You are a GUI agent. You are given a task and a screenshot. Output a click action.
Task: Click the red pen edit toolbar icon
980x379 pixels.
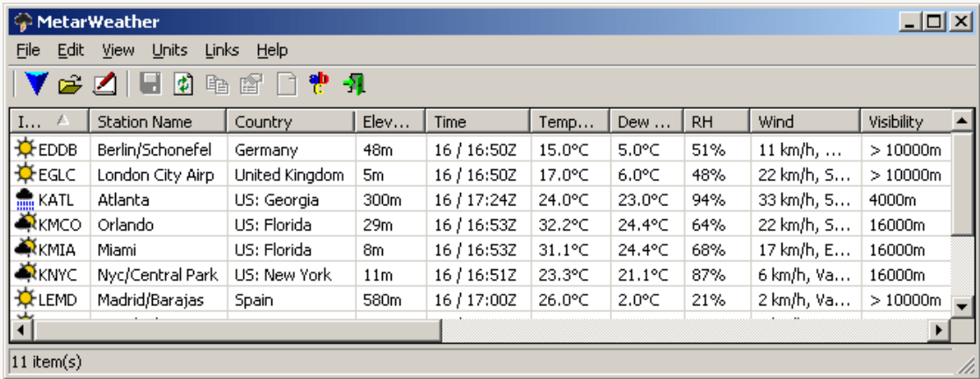[104, 84]
